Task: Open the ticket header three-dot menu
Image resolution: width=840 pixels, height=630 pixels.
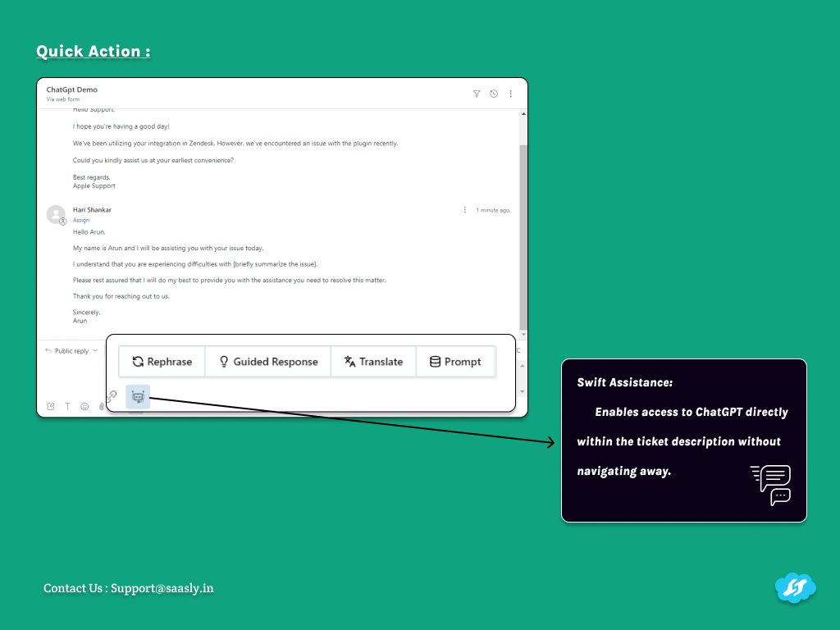Action: [x=511, y=94]
